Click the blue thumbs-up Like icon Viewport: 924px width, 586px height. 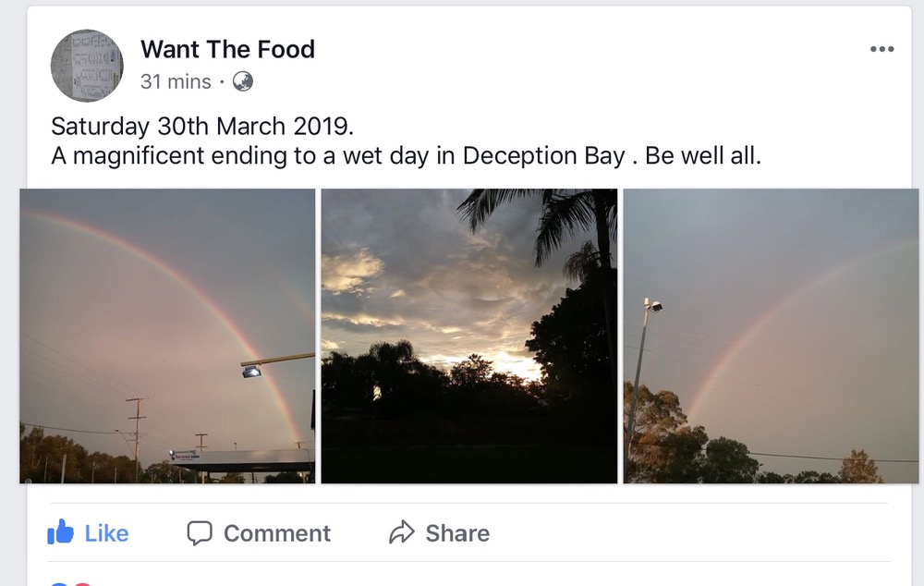pyautogui.click(x=61, y=532)
